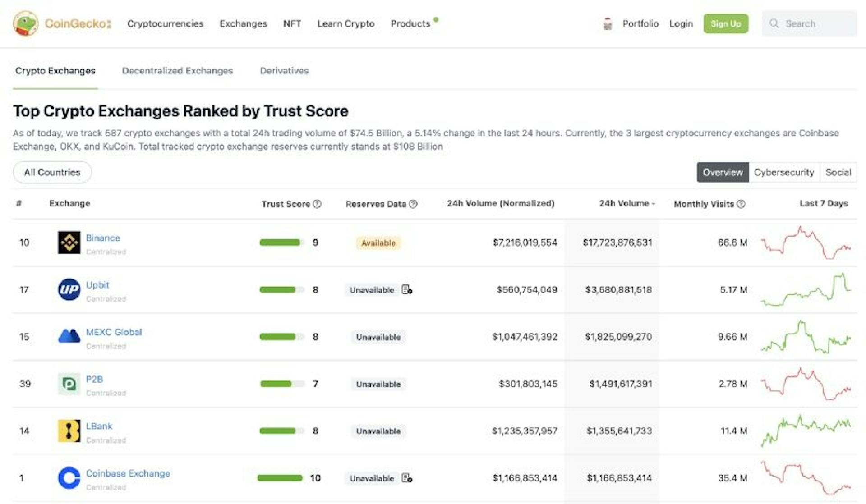
Task: Expand the Products navigation menu
Action: coord(410,23)
